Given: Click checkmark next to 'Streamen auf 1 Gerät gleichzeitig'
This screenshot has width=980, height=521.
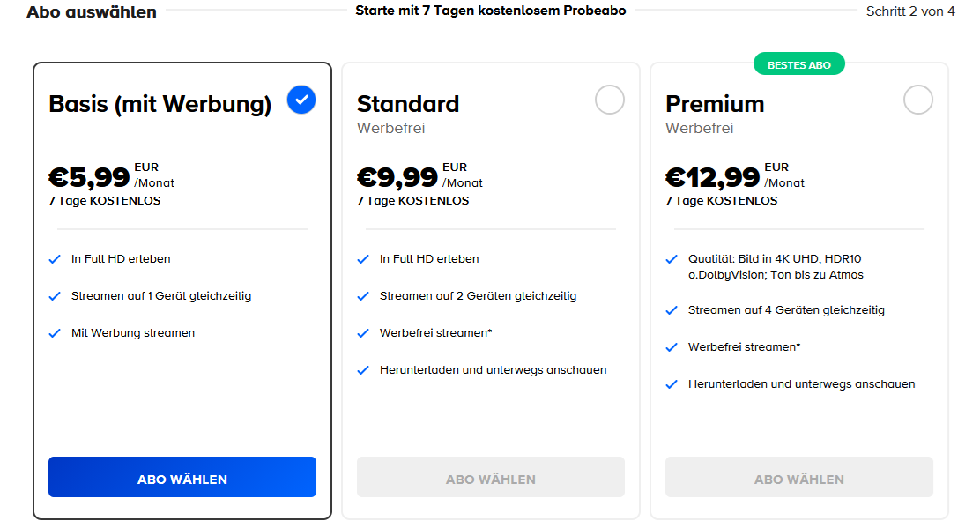Looking at the screenshot, I should tap(55, 296).
